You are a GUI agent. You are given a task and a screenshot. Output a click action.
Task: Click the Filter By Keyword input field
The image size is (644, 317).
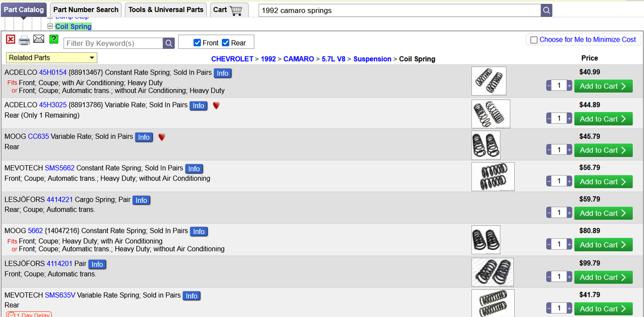tap(114, 43)
